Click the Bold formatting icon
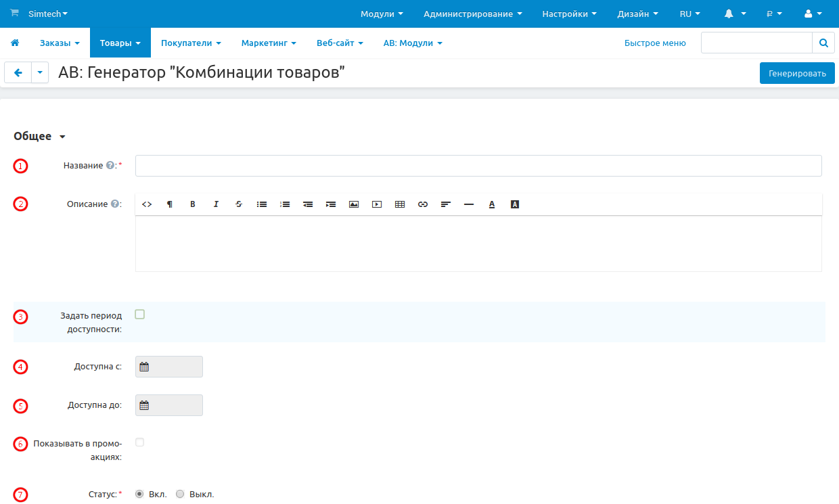Image resolution: width=839 pixels, height=504 pixels. click(193, 204)
